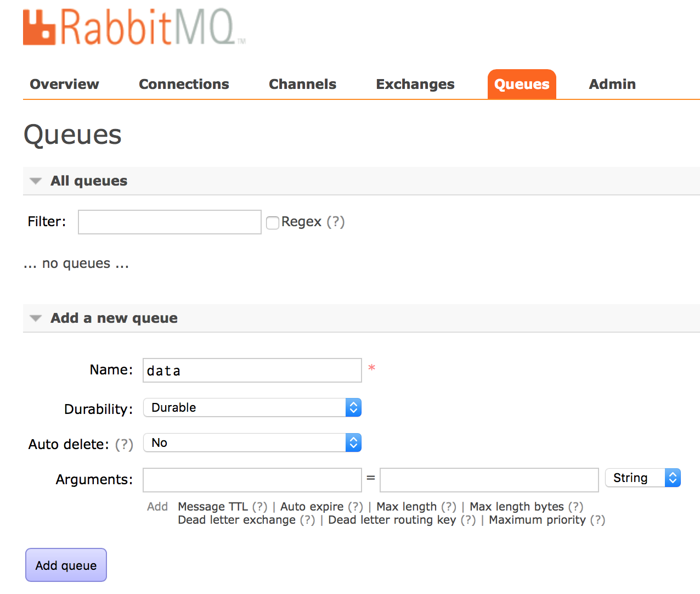Add the Auto expire argument
The width and height of the screenshot is (700, 594).
pos(312,506)
